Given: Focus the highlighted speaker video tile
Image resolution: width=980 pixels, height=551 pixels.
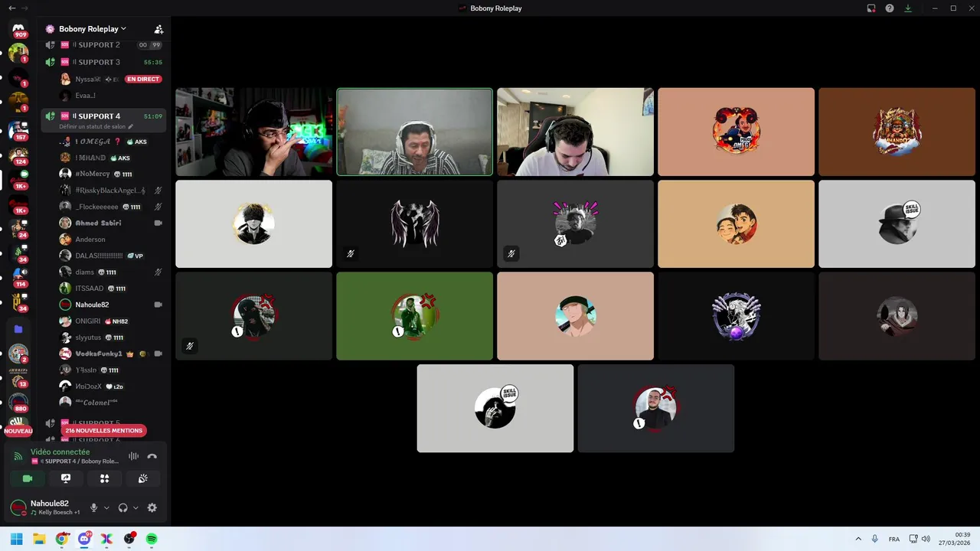Looking at the screenshot, I should pyautogui.click(x=414, y=132).
